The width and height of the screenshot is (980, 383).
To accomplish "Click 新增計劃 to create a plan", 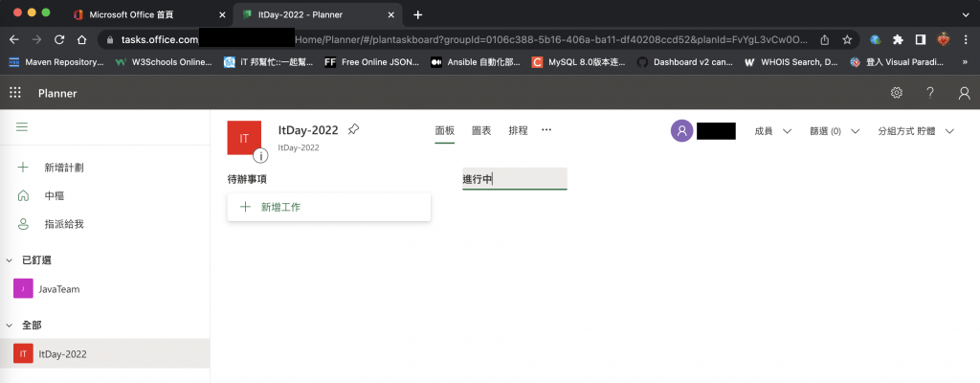I will coord(64,168).
